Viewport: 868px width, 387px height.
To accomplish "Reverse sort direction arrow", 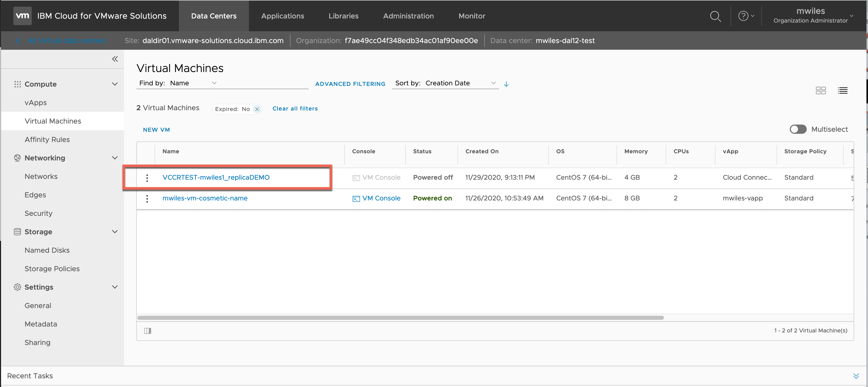I will point(506,84).
